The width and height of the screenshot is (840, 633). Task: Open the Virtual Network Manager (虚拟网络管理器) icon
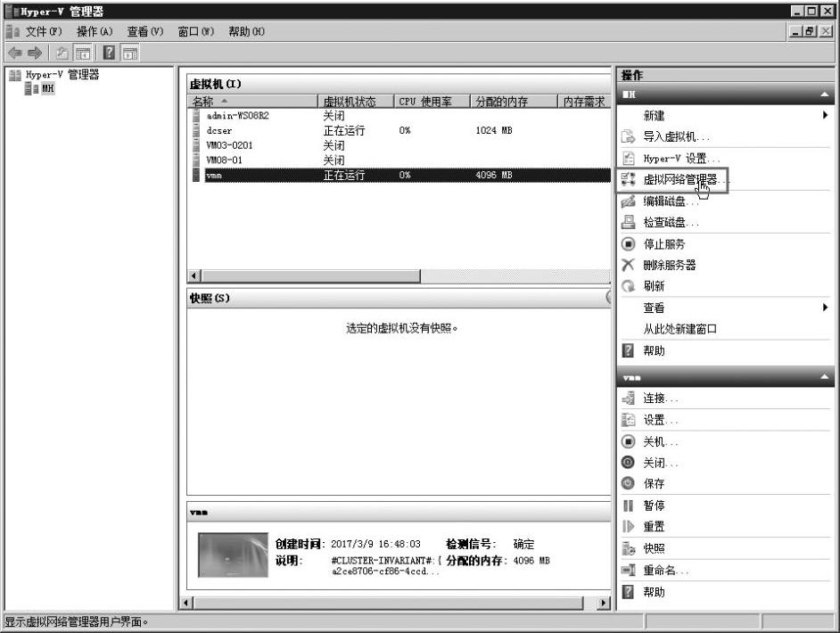pyautogui.click(x=628, y=179)
